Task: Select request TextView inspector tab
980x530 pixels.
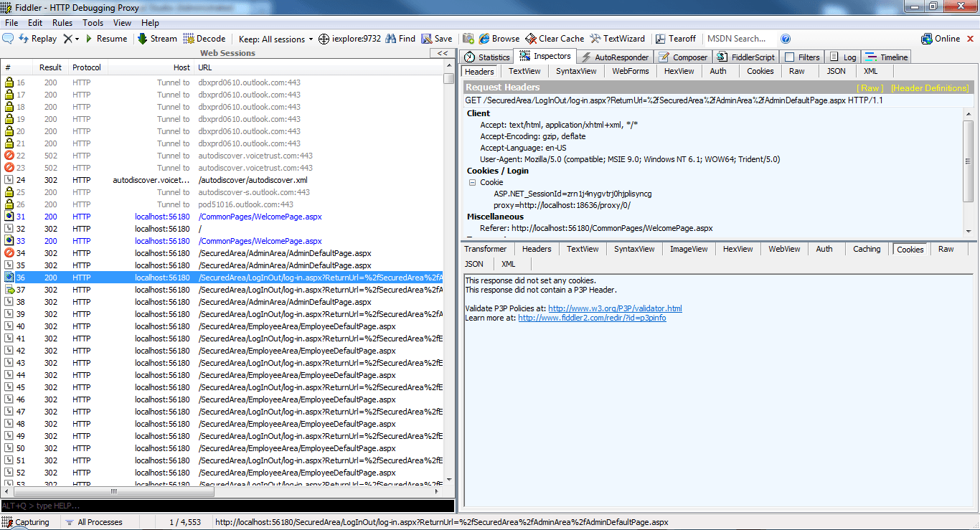Action: 524,71
